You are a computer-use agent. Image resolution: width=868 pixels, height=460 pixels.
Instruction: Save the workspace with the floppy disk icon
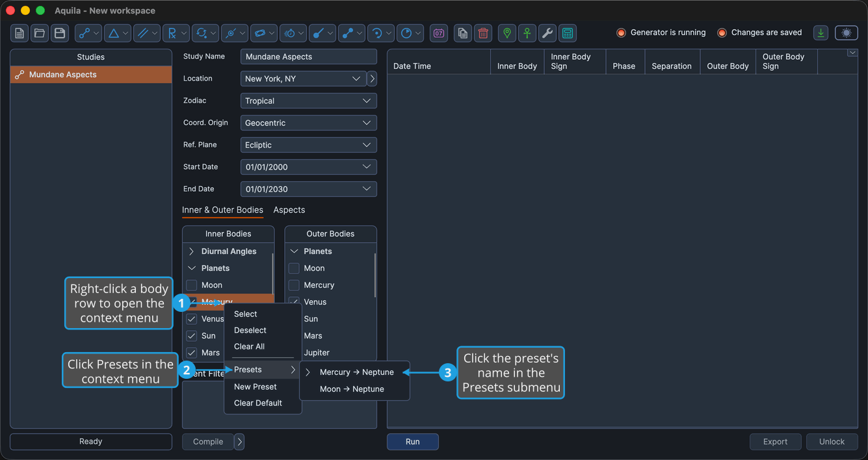click(60, 33)
